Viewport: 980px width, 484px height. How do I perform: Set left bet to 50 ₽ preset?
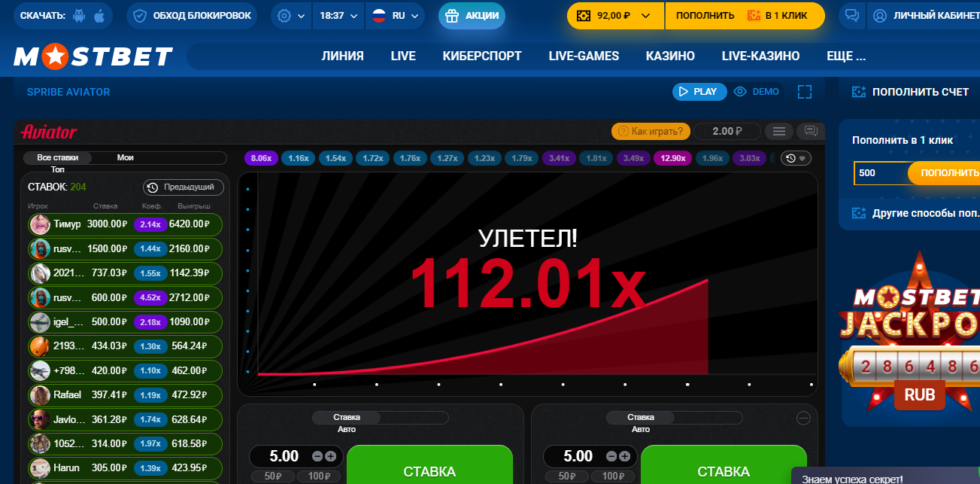point(272,476)
